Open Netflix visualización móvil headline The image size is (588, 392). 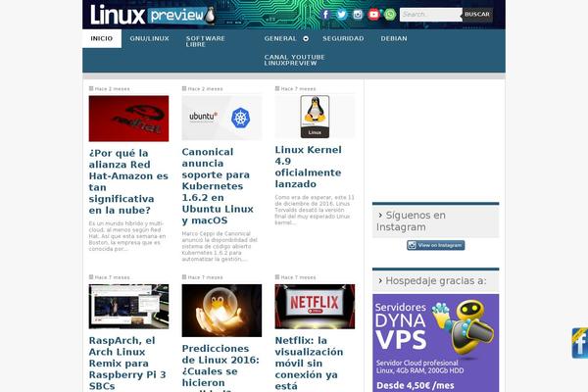tap(309, 364)
